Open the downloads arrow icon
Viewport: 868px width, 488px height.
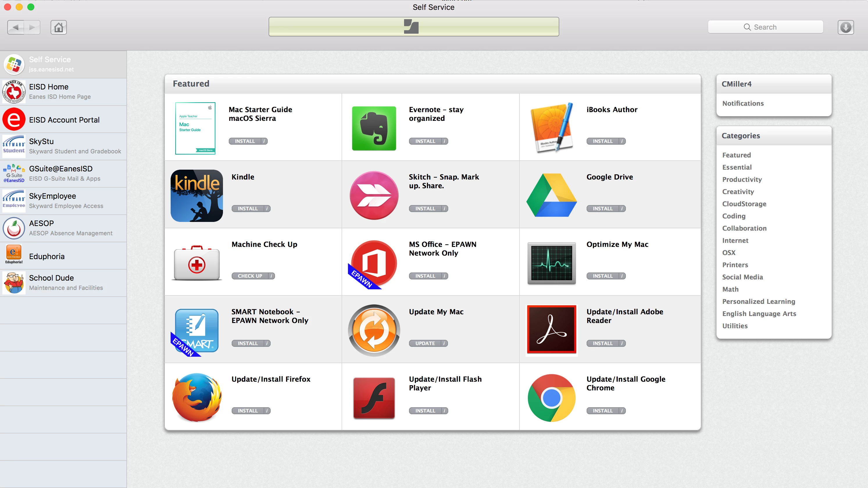tap(845, 27)
